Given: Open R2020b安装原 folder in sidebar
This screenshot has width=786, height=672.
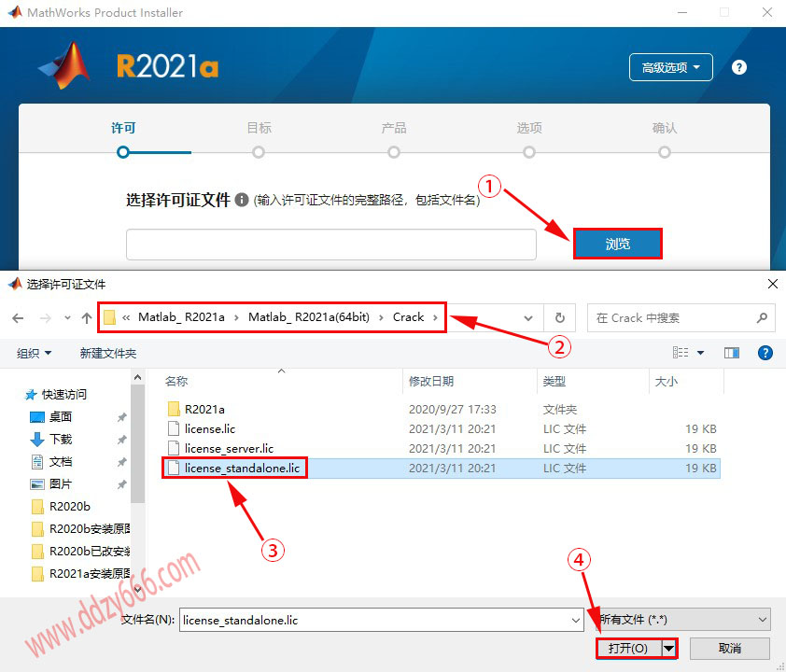Looking at the screenshot, I should tap(90, 529).
